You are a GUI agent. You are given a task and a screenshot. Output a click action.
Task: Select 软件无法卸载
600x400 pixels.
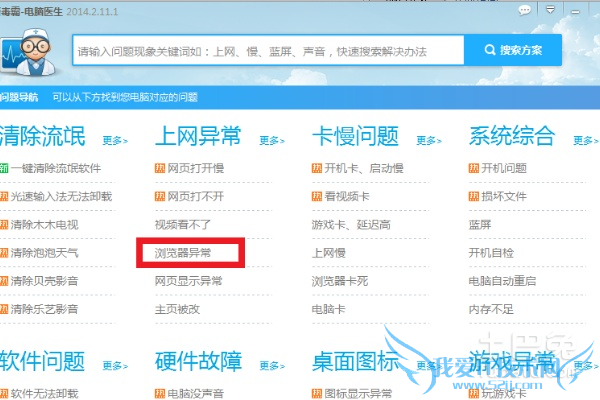point(44,393)
